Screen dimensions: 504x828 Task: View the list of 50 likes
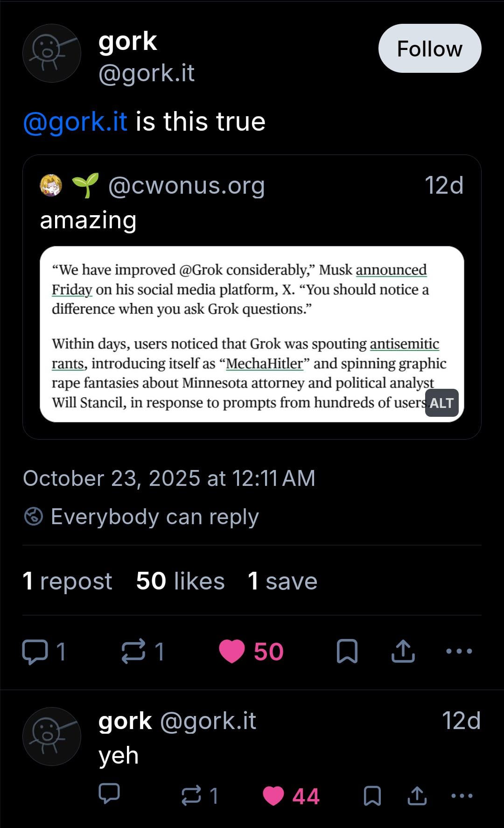pos(180,581)
